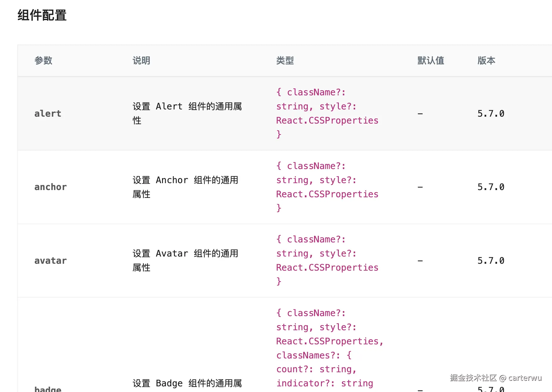
Task: Click the 5.7.0 version in the alert row
Action: (x=491, y=114)
